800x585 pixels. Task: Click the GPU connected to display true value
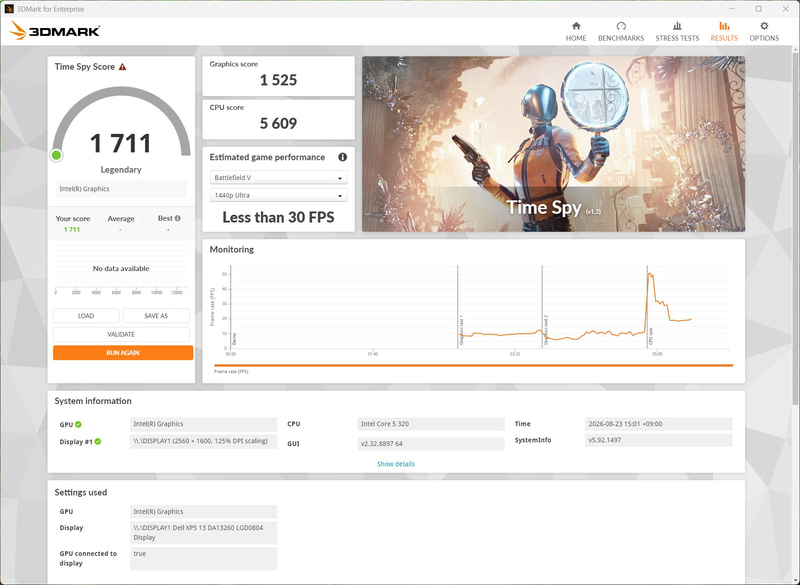(203, 558)
